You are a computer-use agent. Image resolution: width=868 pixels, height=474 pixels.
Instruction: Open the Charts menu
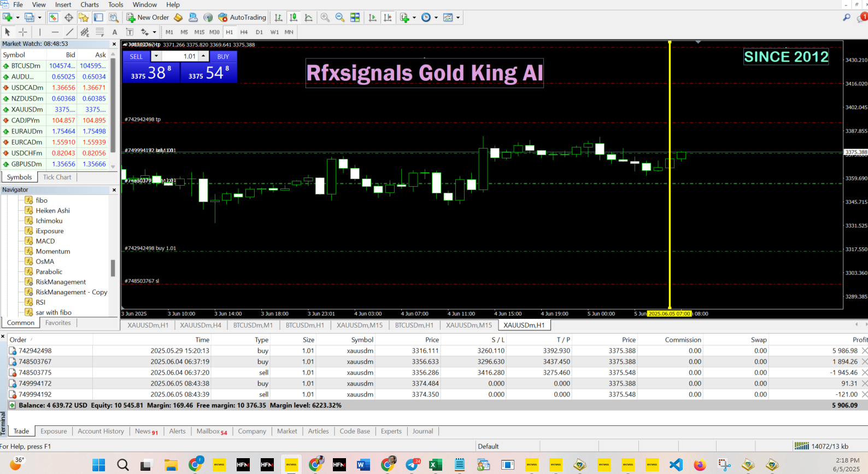click(x=90, y=4)
